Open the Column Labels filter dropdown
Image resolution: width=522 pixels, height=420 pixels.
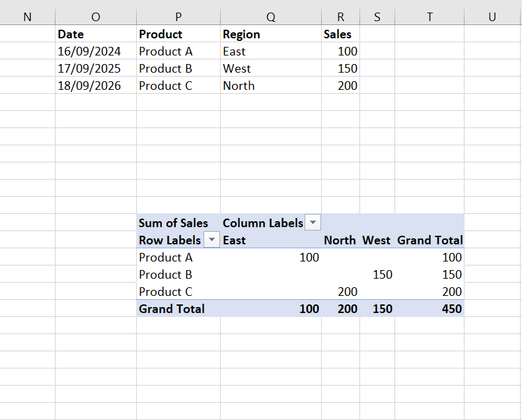313,223
